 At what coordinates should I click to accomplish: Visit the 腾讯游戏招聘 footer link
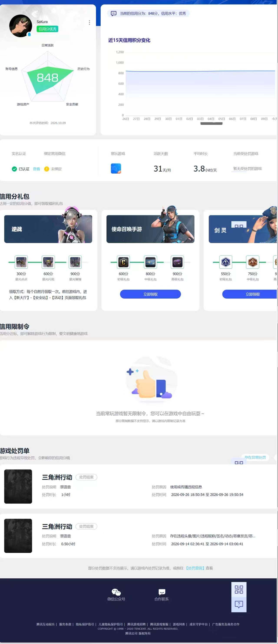[x=136, y=624]
